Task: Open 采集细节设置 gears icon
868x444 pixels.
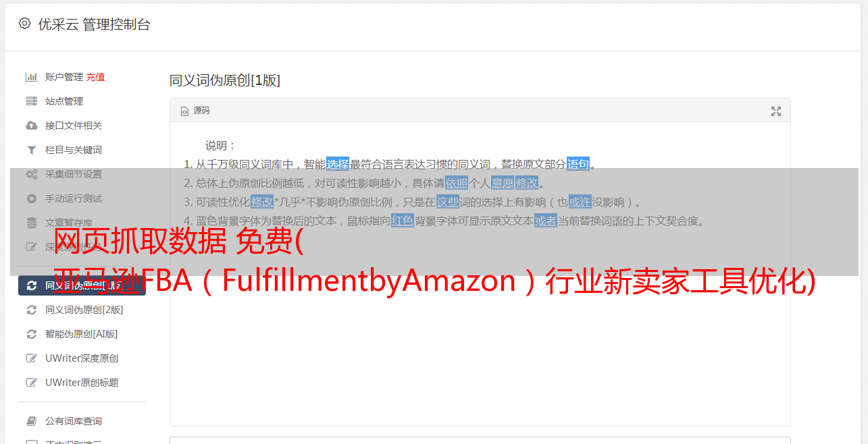Action: pos(31,174)
